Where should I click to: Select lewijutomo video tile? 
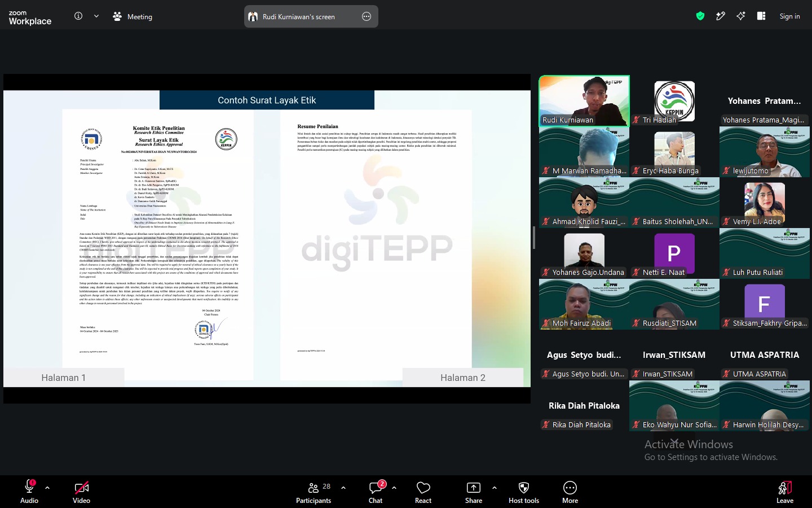(x=765, y=152)
